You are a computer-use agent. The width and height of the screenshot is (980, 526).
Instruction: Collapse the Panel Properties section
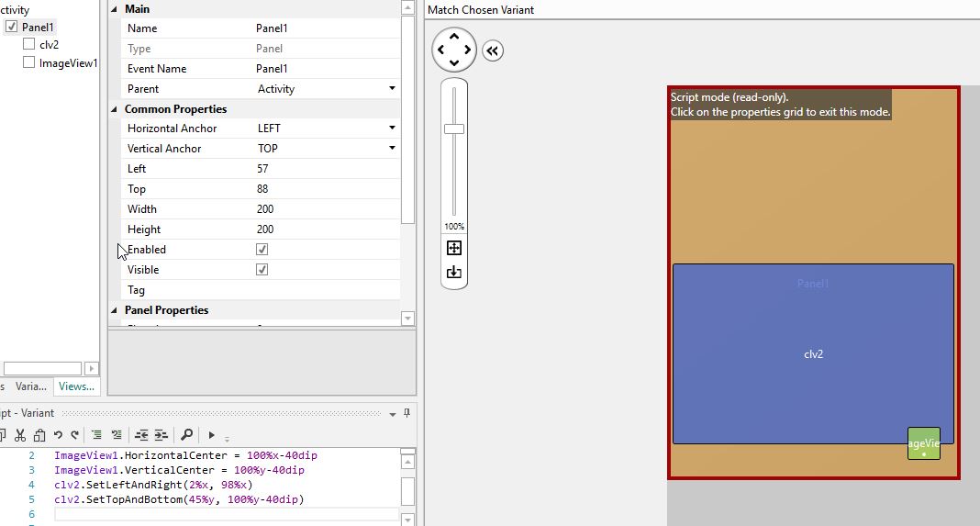(x=115, y=310)
